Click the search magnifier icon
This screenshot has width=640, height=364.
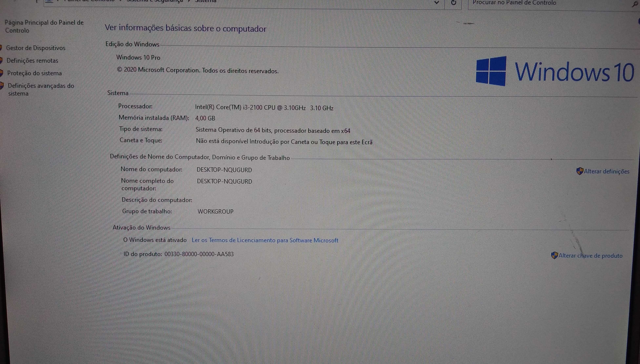coord(635,4)
